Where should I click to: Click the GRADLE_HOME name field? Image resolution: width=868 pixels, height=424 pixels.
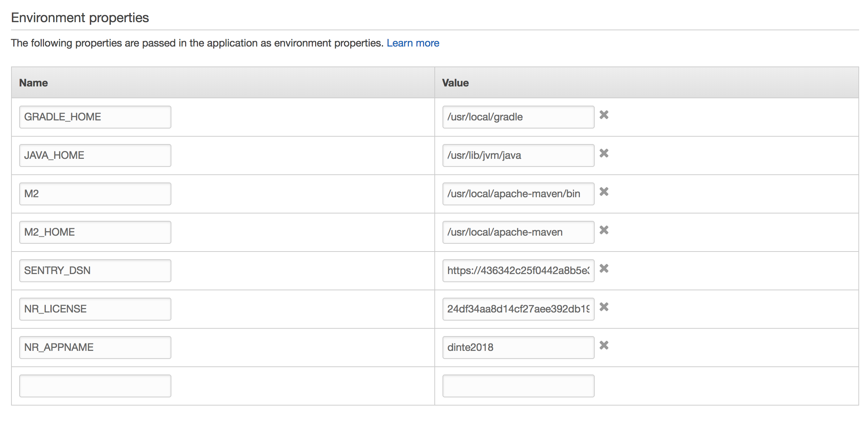coord(95,117)
